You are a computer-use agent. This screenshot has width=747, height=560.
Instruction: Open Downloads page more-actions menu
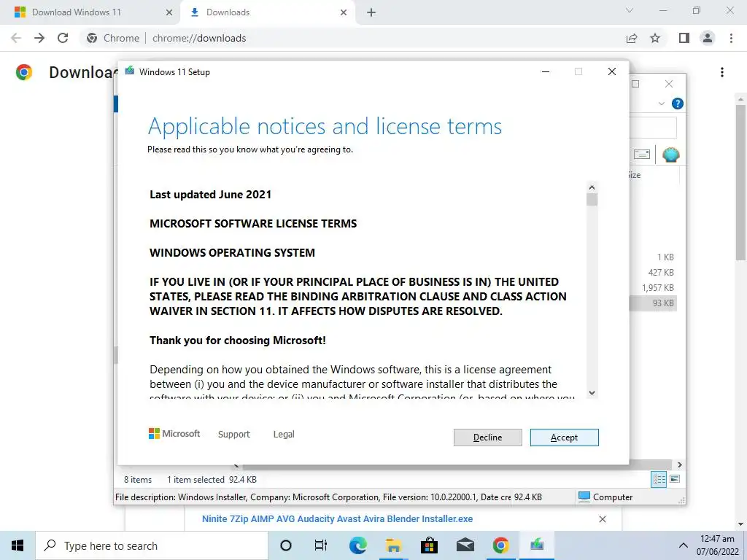point(722,72)
